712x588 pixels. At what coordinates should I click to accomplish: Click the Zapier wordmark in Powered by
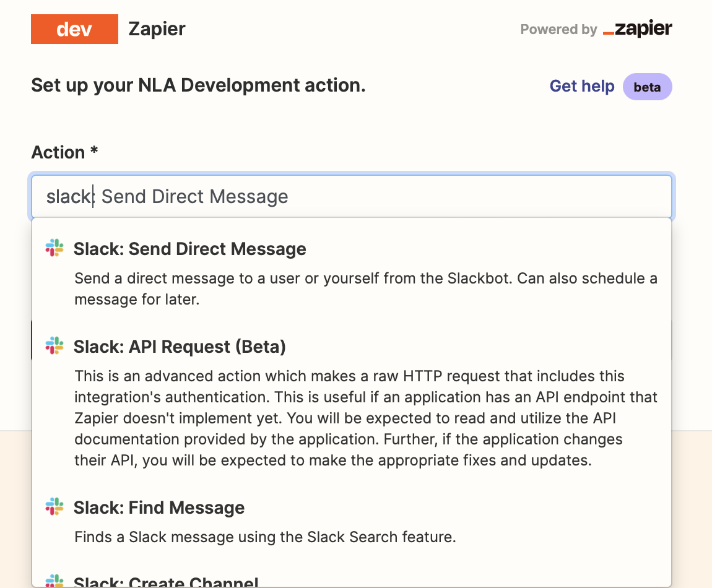[638, 28]
